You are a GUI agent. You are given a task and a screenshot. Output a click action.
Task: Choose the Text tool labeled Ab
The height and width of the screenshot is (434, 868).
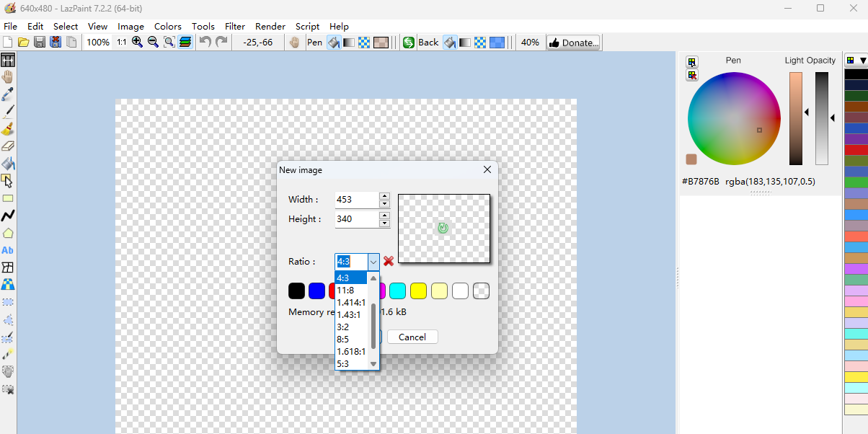pos(8,250)
